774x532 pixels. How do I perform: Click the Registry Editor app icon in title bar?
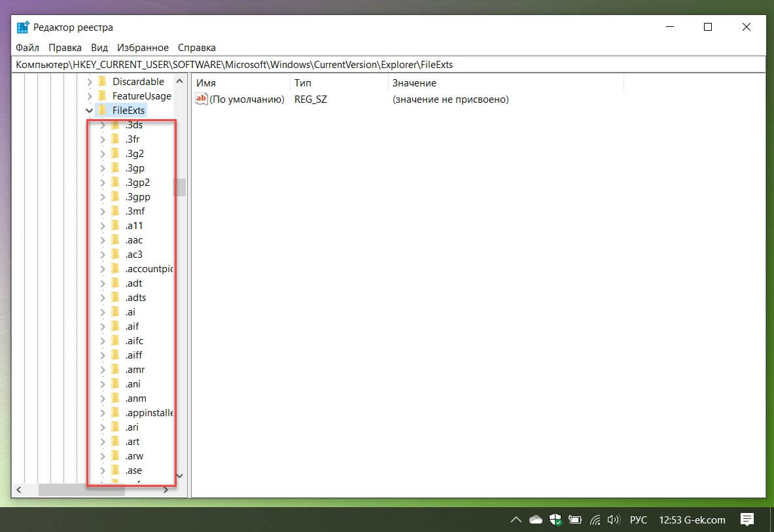(23, 27)
